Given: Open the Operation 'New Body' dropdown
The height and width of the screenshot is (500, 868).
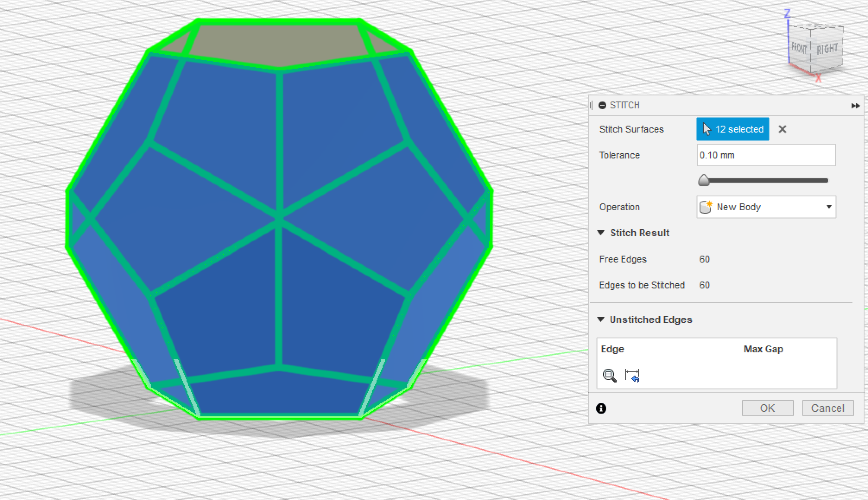Looking at the screenshot, I should point(829,207).
